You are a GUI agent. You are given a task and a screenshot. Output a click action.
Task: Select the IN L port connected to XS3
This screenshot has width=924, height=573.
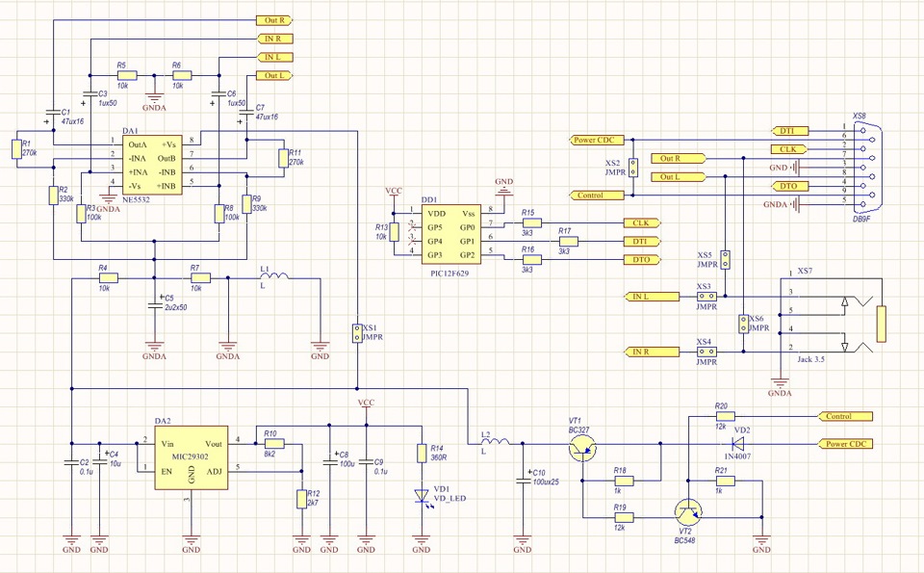pyautogui.click(x=652, y=296)
